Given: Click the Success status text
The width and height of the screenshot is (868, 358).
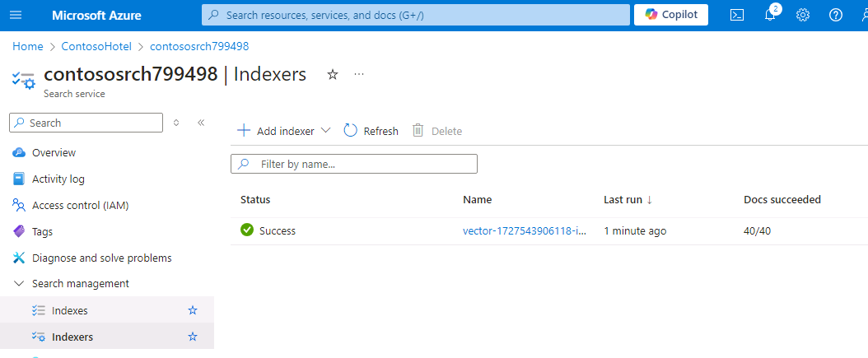Looking at the screenshot, I should point(278,230).
